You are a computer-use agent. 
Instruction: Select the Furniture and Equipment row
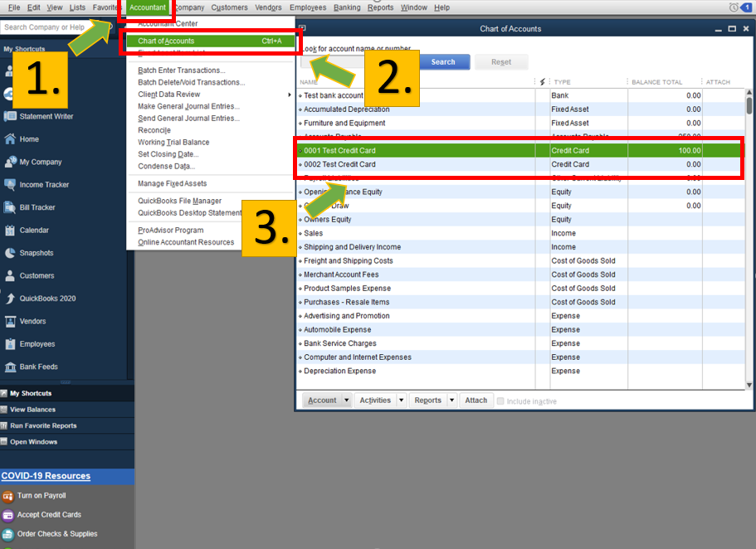click(520, 123)
